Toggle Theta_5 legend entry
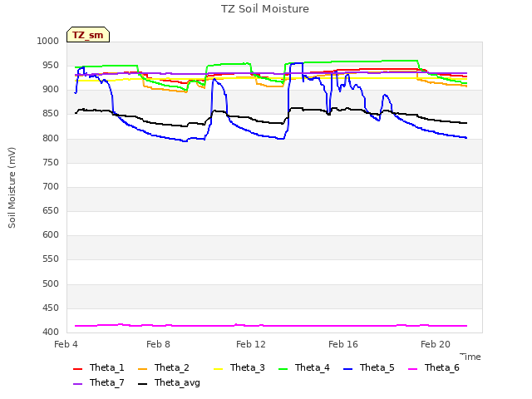This screenshot has width=532, height=399. click(x=369, y=367)
